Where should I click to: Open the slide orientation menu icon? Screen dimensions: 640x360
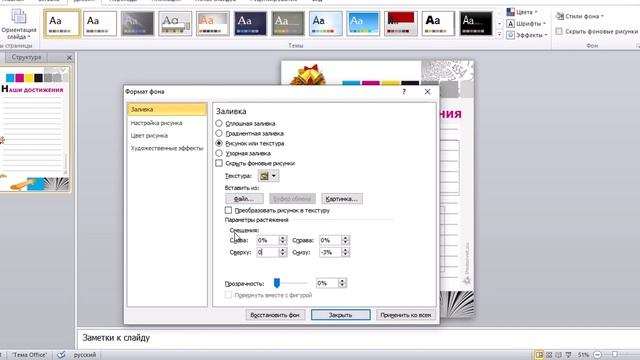point(18,16)
